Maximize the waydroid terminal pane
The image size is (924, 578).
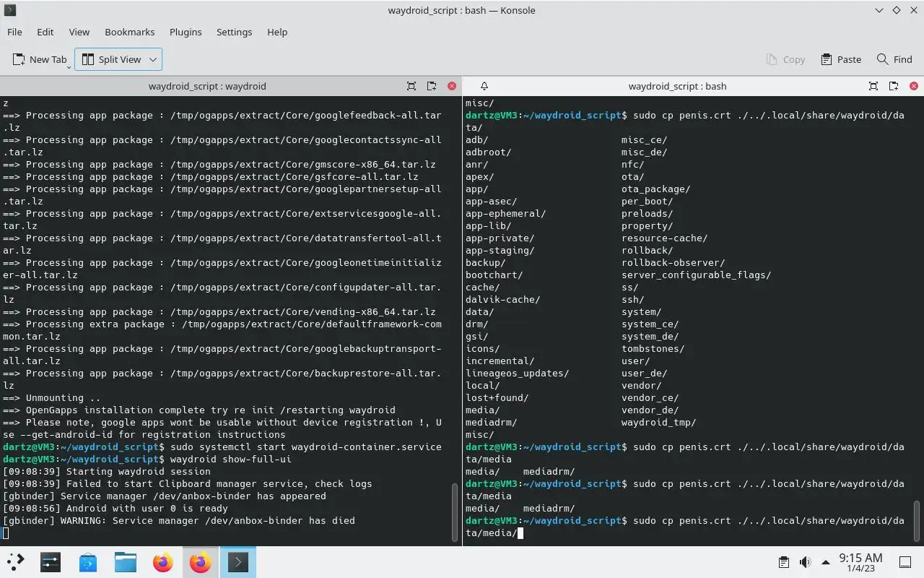click(x=411, y=86)
